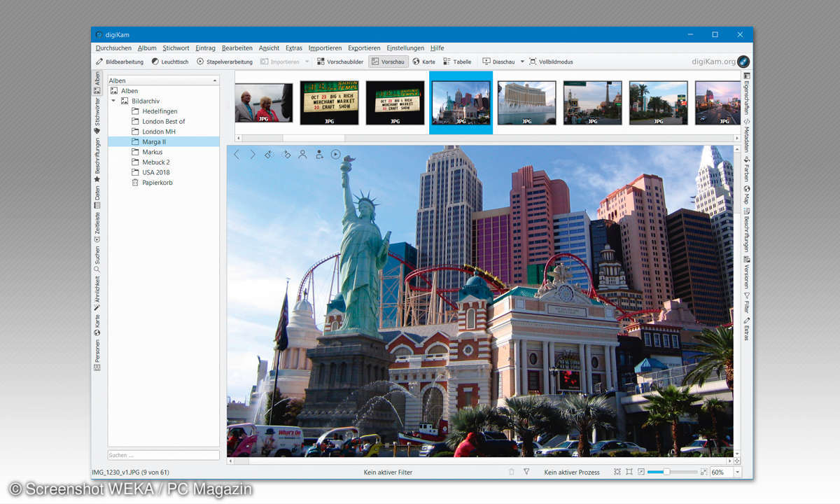Open the Metadaten right sidebar tab
840x504 pixels.
tap(747, 134)
